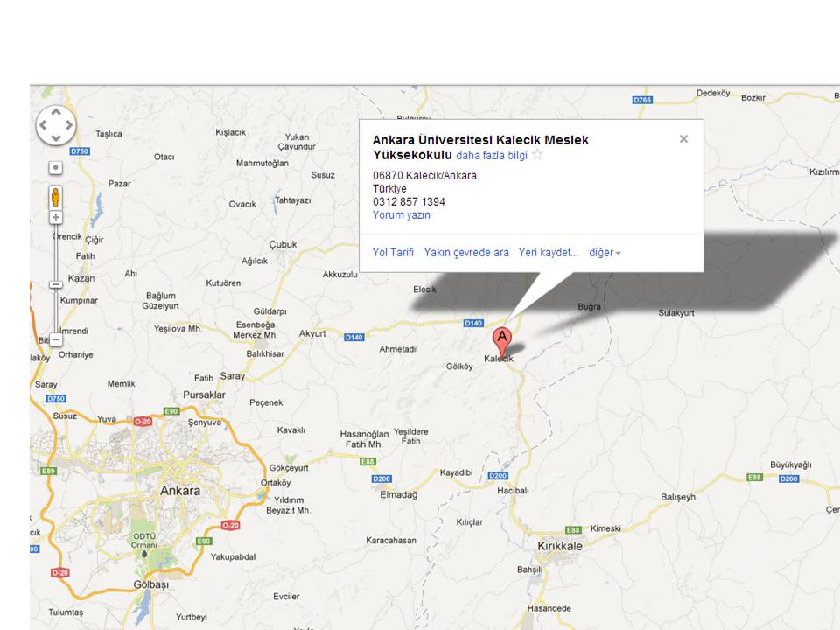Zoom in with the plus button
840x630 pixels.
tap(56, 217)
